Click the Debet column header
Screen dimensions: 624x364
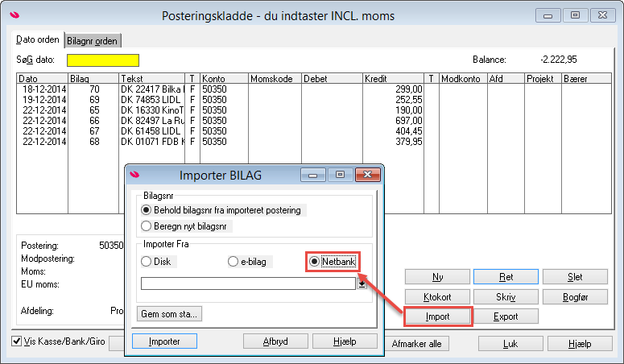333,78
